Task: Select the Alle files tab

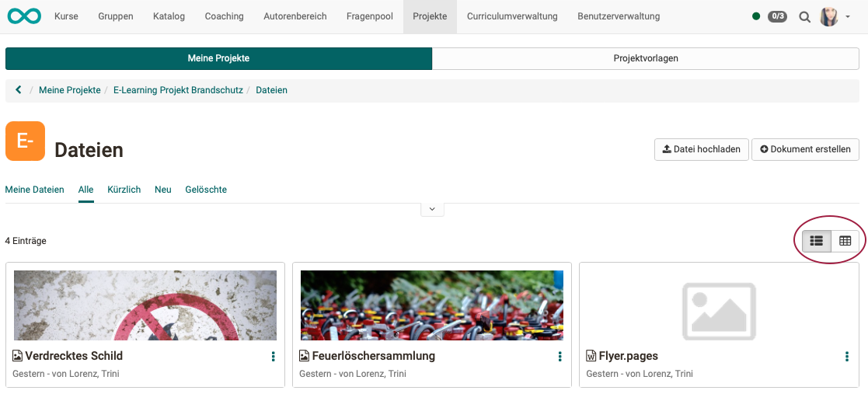Action: (85, 190)
